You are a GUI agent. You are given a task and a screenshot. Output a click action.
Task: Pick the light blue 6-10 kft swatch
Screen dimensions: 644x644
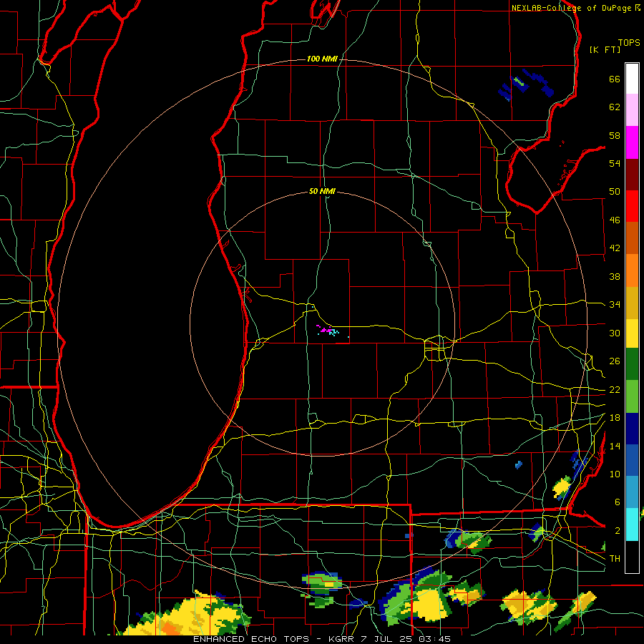pos(632,492)
